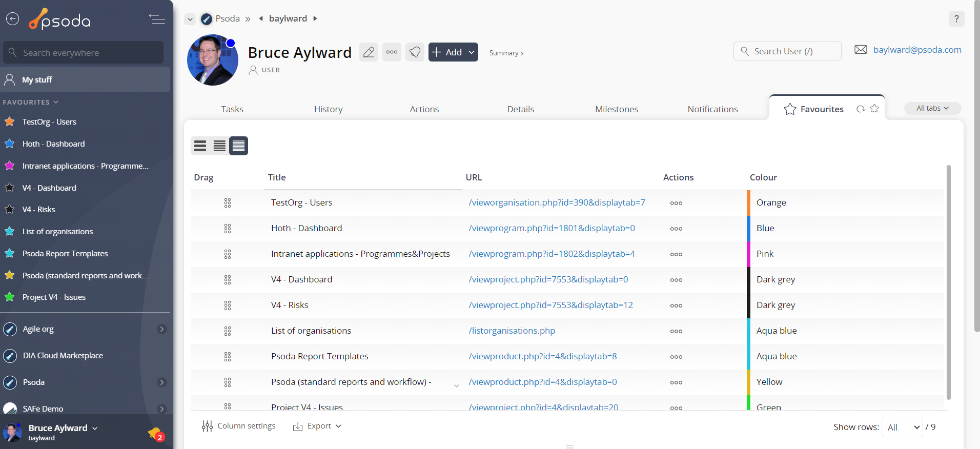This screenshot has width=980, height=449.
Task: Open My stuff in the sidebar
Action: (x=86, y=79)
